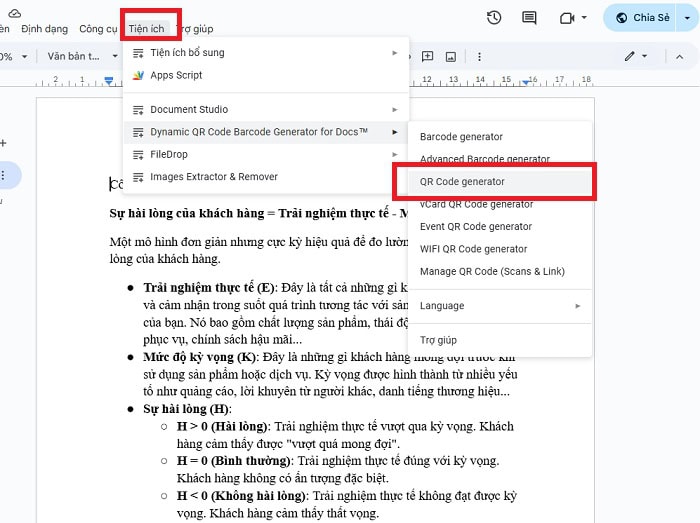Viewport: 700px width, 523px height.
Task: Click the pencil editing mode icon
Action: (x=629, y=56)
